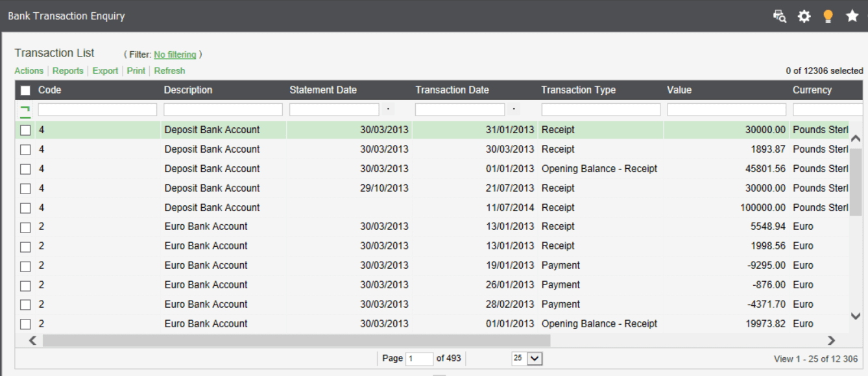Click the Description filter text box
Image resolution: width=868 pixels, height=376 pixels.
point(223,110)
